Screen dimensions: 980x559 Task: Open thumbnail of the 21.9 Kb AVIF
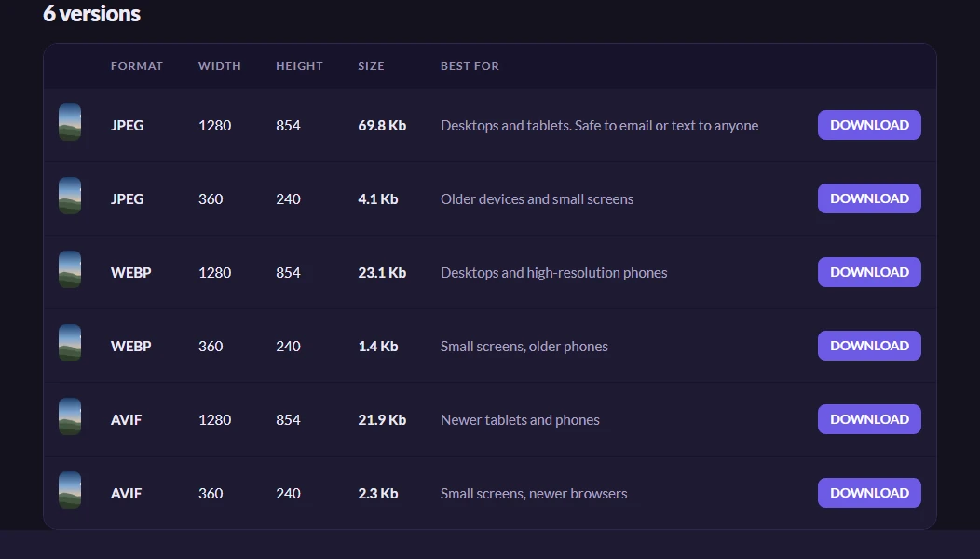click(x=70, y=416)
